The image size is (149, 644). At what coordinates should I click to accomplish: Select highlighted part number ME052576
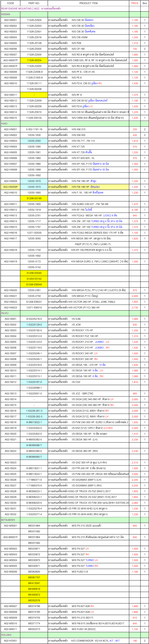(34, 600)
